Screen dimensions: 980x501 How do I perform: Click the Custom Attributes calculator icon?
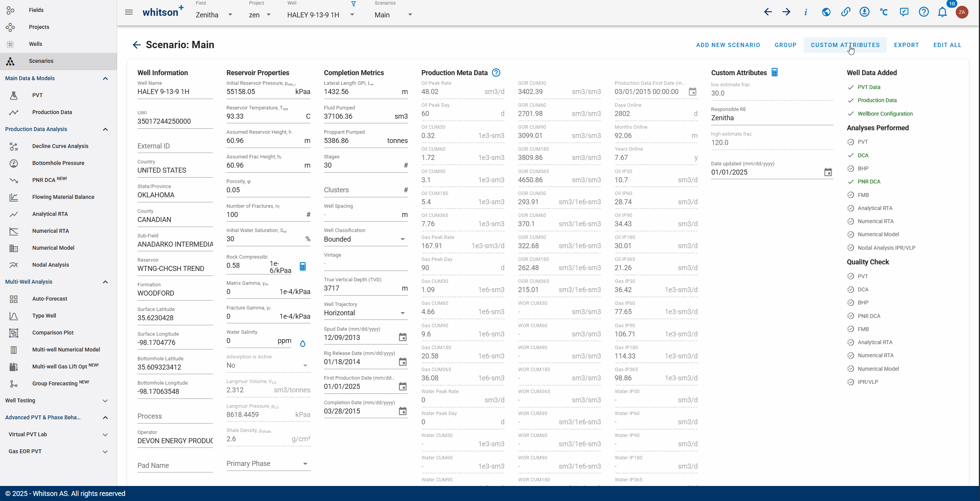click(x=775, y=72)
